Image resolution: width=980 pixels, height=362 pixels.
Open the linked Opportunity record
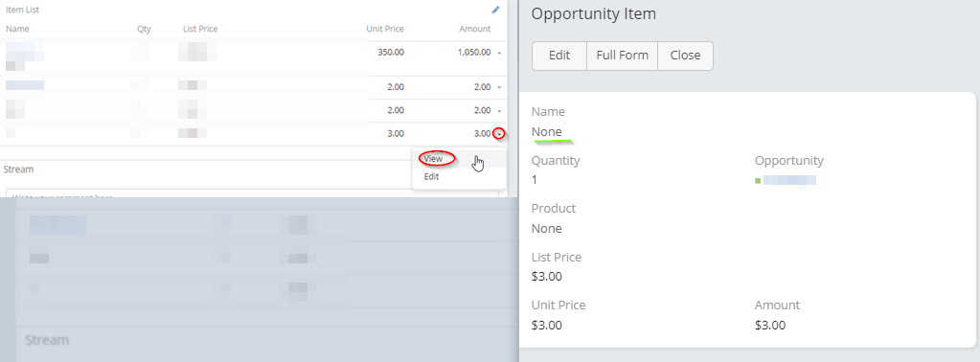(x=789, y=180)
